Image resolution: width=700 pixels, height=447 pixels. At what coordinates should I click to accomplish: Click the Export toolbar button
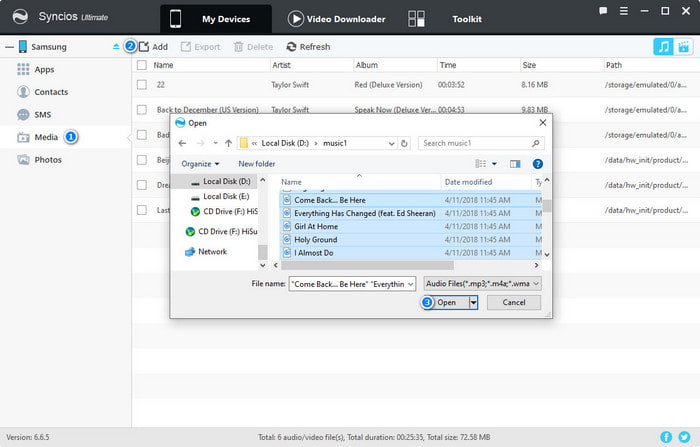click(x=200, y=46)
